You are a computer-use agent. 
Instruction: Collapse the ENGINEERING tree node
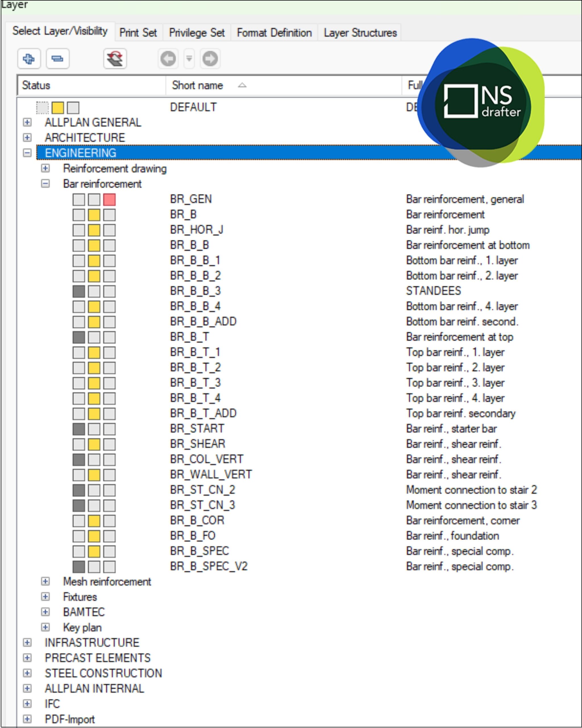click(27, 153)
